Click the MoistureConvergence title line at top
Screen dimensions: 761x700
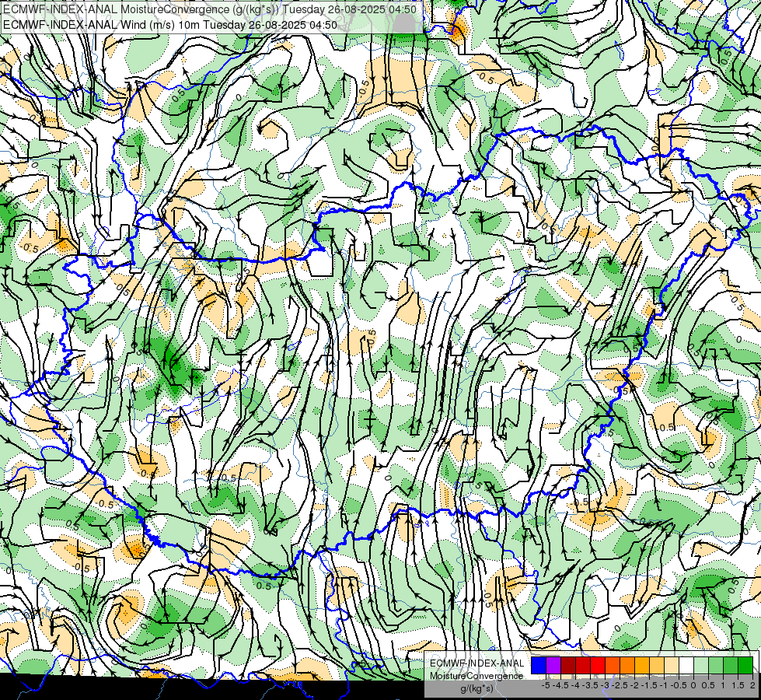point(210,9)
